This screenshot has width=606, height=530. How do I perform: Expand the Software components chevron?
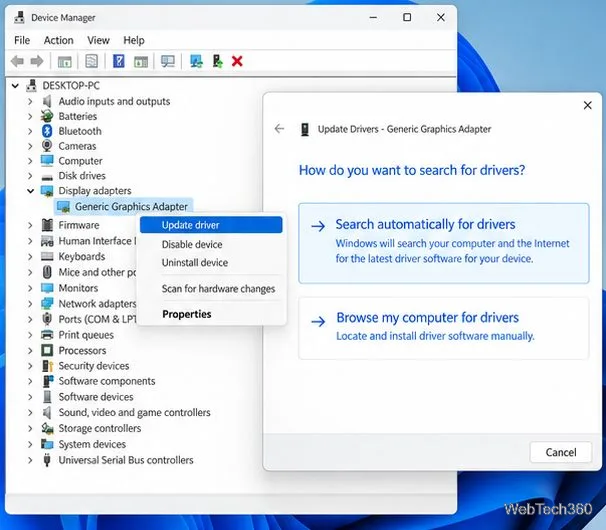coord(30,381)
